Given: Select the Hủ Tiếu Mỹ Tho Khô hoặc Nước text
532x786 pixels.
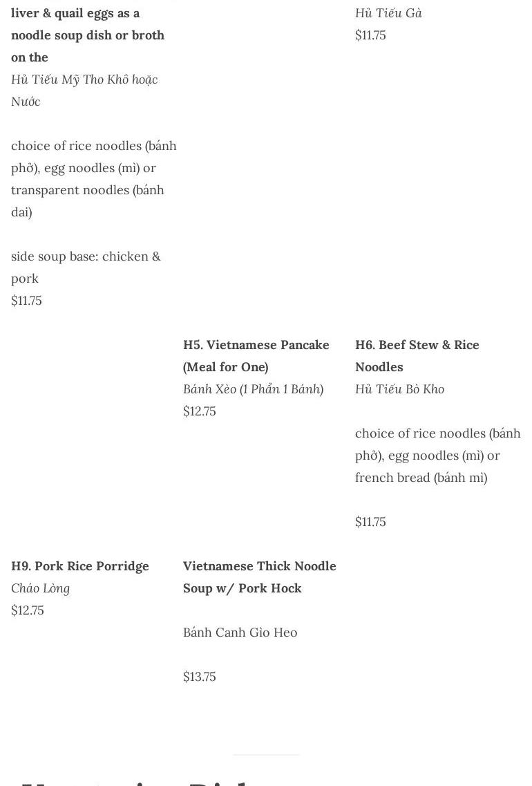Looking at the screenshot, I should pos(84,91).
